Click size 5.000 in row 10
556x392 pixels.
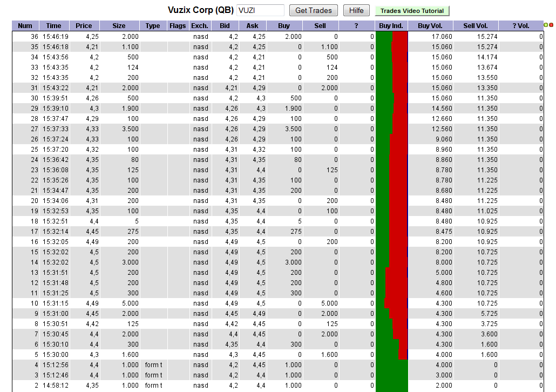click(x=130, y=303)
